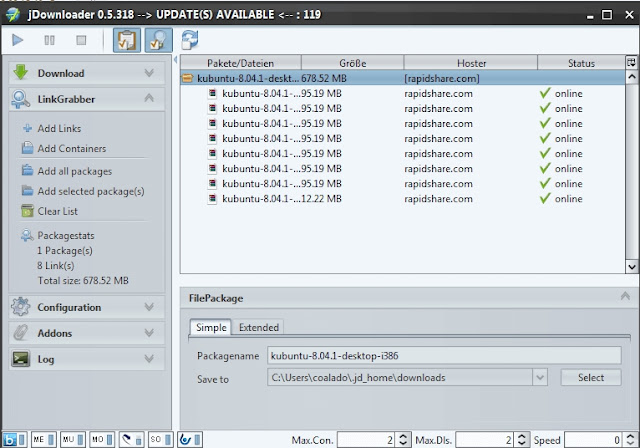Click the Max.Dls. value field

click(x=484, y=440)
